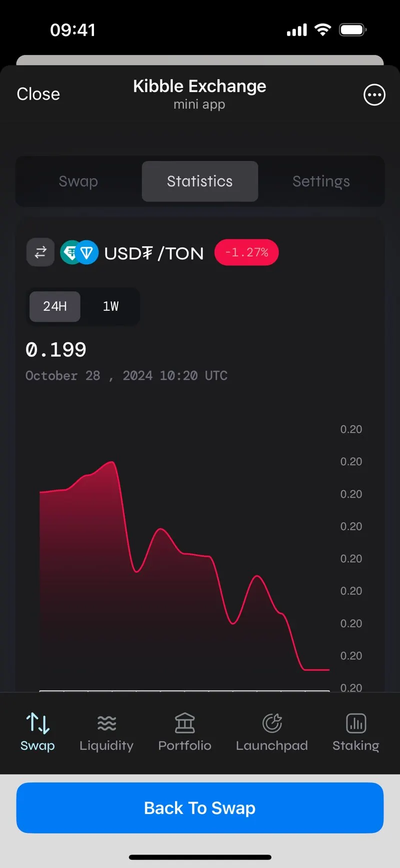Viewport: 400px width, 868px height.
Task: Tap the highest peak on price chart
Action: [x=112, y=462]
